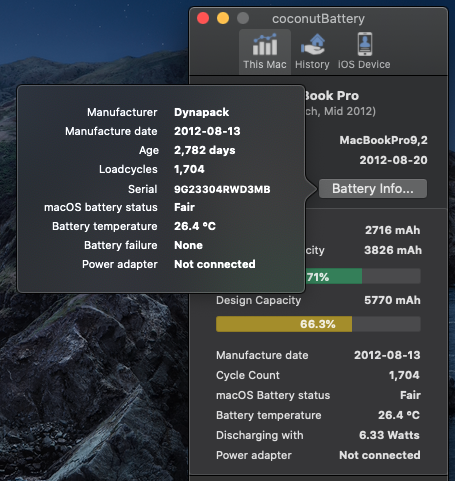Click the green 71% charge bar

tap(333, 276)
